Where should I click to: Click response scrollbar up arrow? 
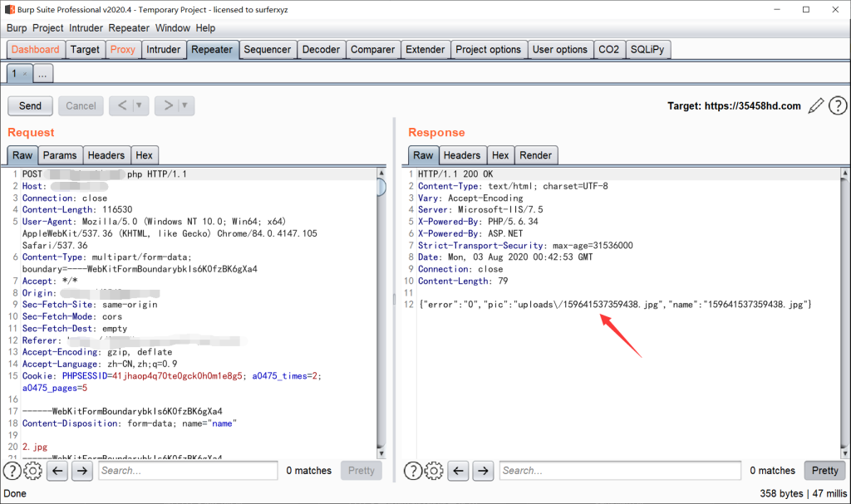[844, 173]
